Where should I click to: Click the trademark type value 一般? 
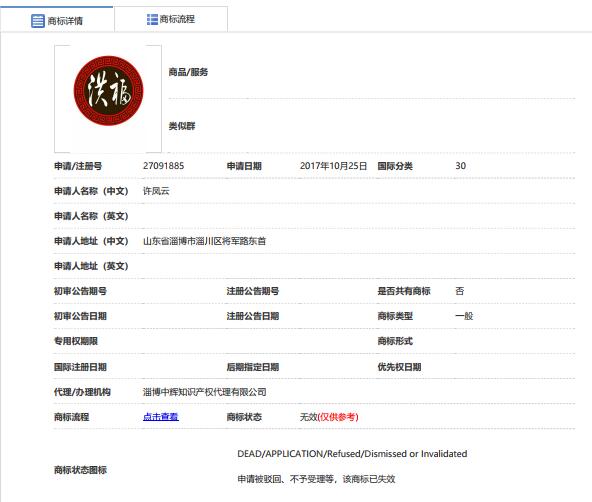click(464, 316)
